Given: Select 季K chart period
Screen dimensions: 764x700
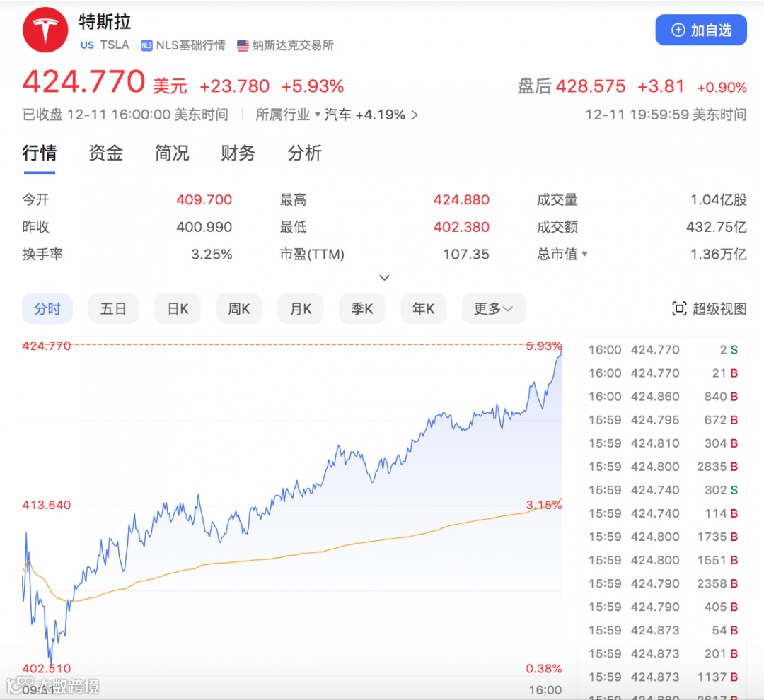Looking at the screenshot, I should (362, 308).
